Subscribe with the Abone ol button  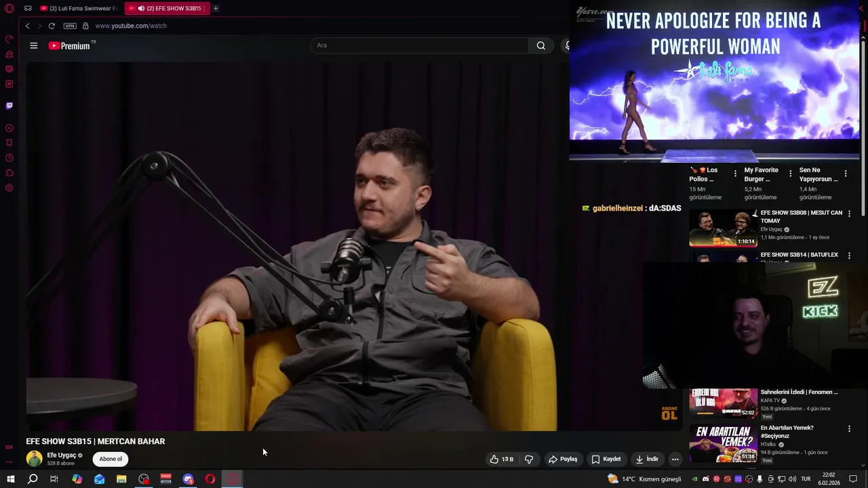click(x=111, y=459)
